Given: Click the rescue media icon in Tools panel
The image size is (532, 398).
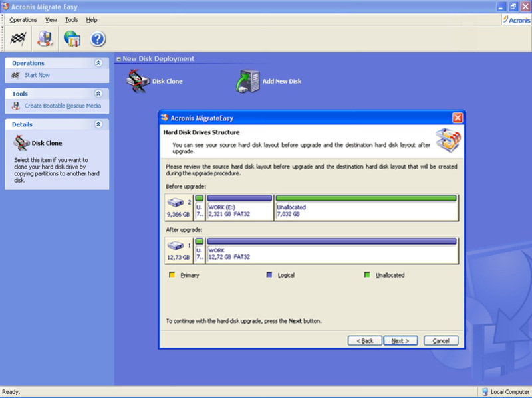Looking at the screenshot, I should pos(15,106).
